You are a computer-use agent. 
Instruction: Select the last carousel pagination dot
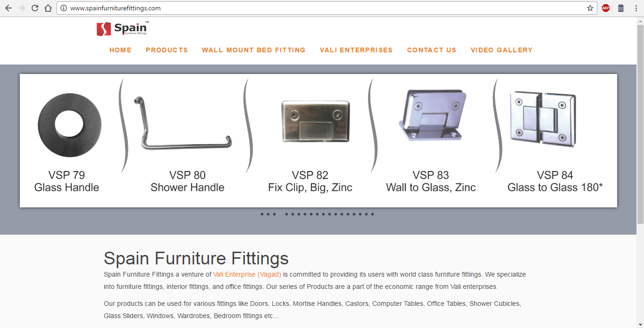[372, 214]
